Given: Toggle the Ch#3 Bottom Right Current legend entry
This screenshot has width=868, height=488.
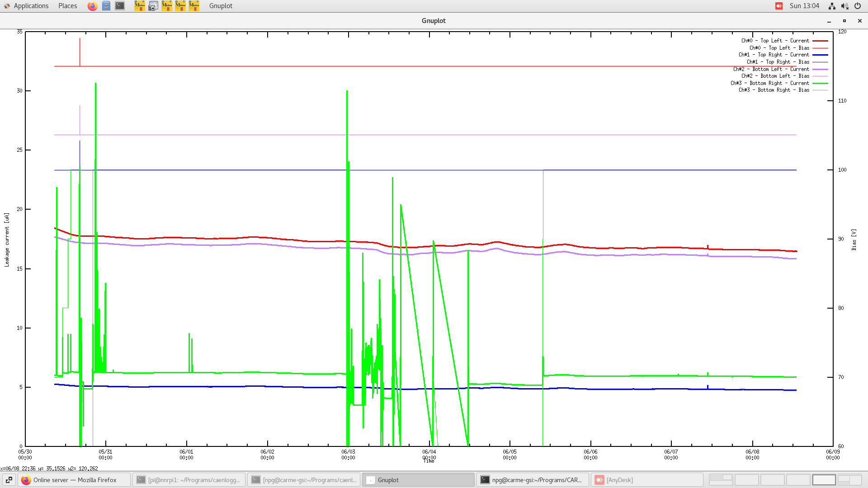Looking at the screenshot, I should click(769, 83).
